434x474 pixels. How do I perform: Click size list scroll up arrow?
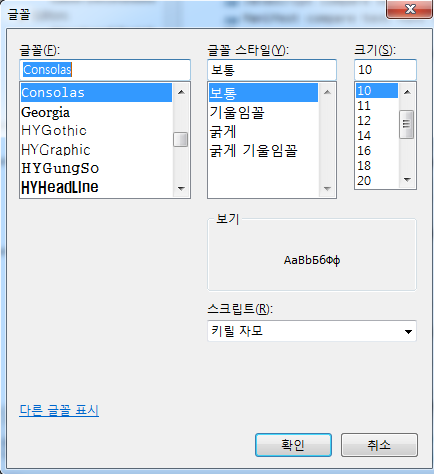407,92
